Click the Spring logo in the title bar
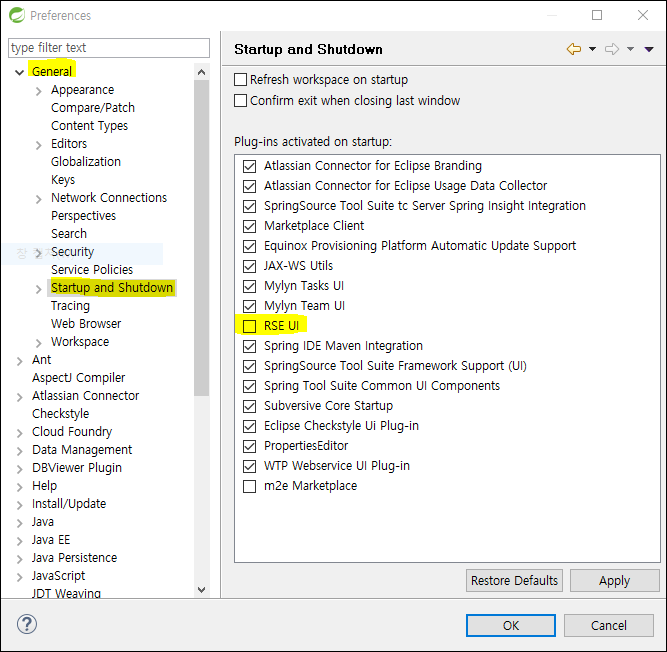Image resolution: width=667 pixels, height=652 pixels. 17,15
